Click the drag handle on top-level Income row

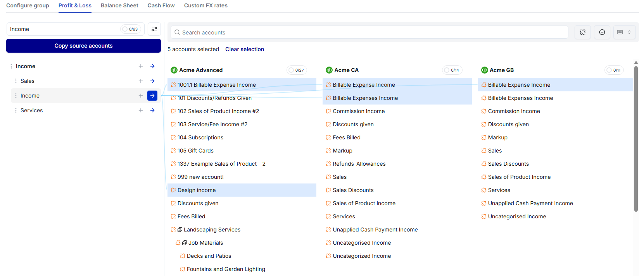coord(11,66)
